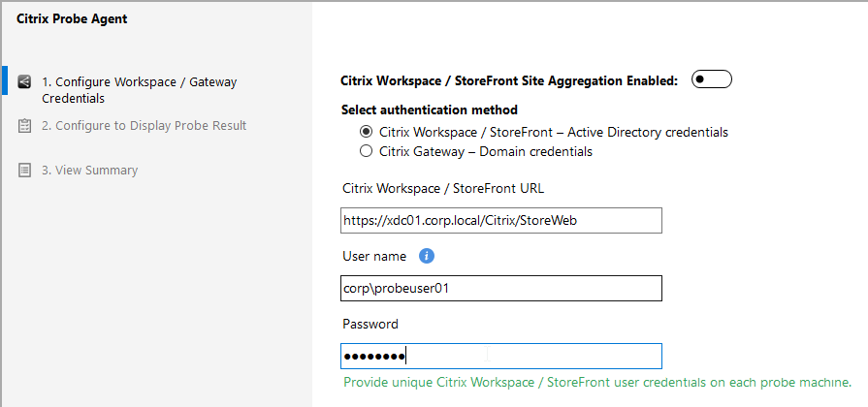Viewport: 868px width, 407px height.
Task: Click the Citrix Workspace / StoreFront Active Directory label
Action: coord(554,132)
